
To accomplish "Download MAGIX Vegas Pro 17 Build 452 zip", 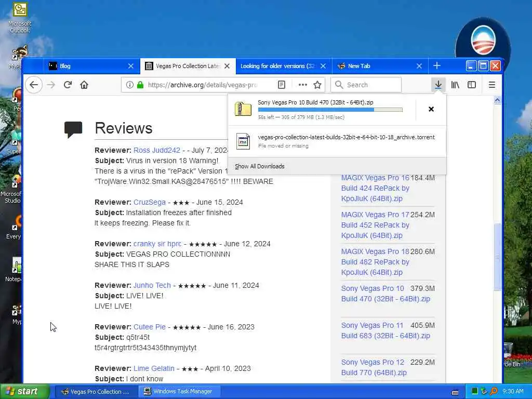I will tap(375, 225).
